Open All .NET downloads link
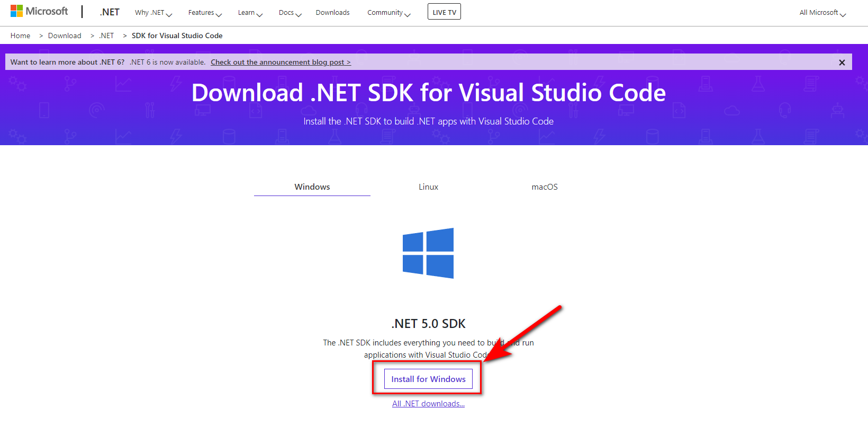The image size is (868, 435). pos(428,404)
